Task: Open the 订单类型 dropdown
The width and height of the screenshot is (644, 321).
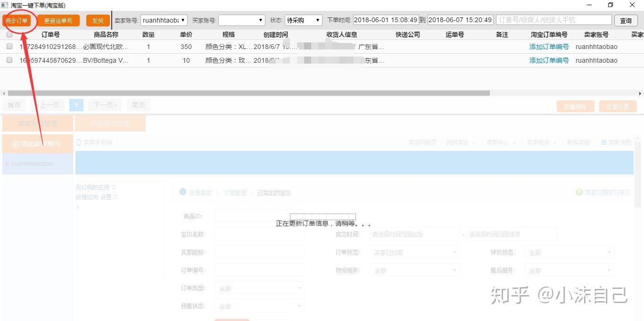Action: coord(260,288)
